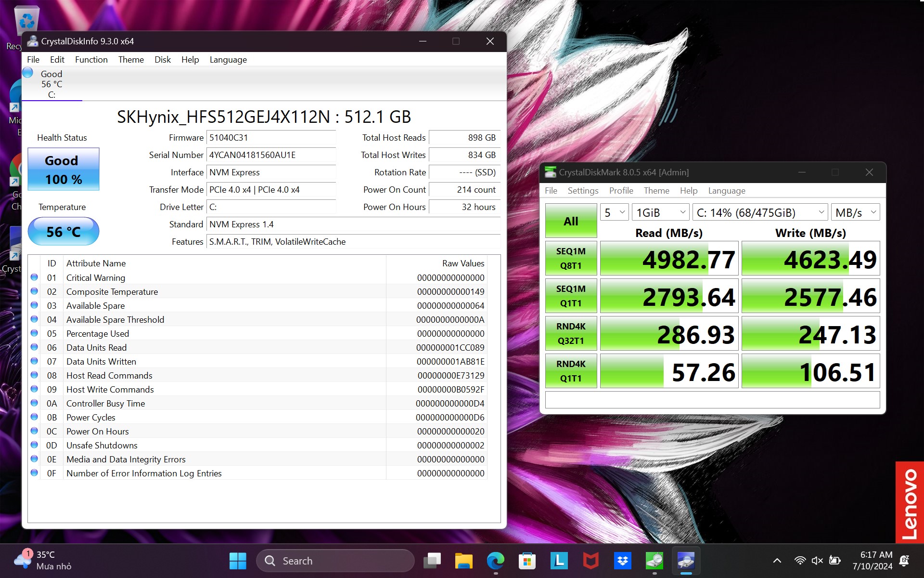Click the Good 100 % health status button
This screenshot has width=924, height=578.
point(64,169)
